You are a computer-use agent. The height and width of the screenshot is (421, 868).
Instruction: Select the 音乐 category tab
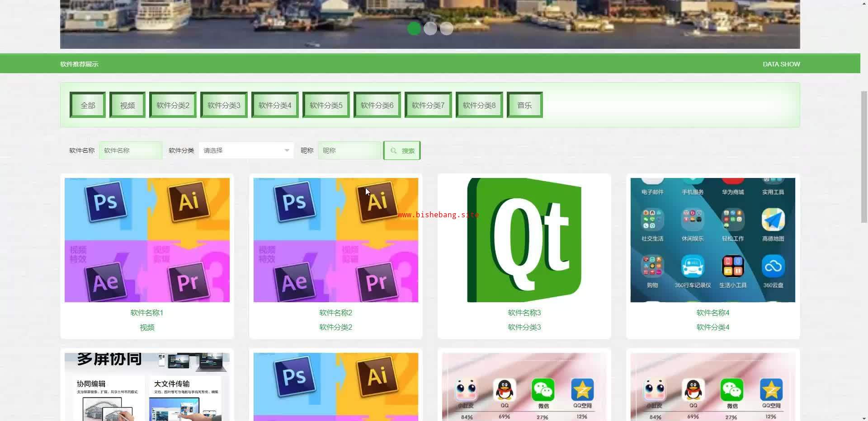(524, 105)
